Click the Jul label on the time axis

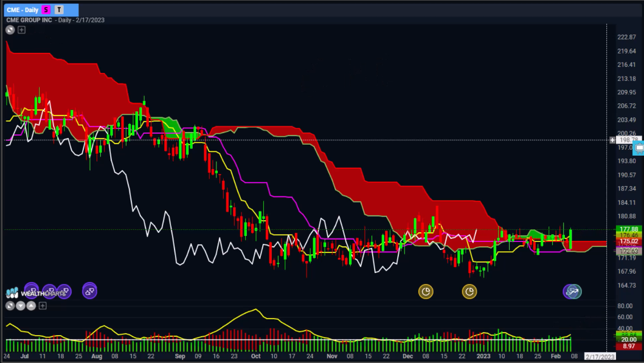(25, 356)
